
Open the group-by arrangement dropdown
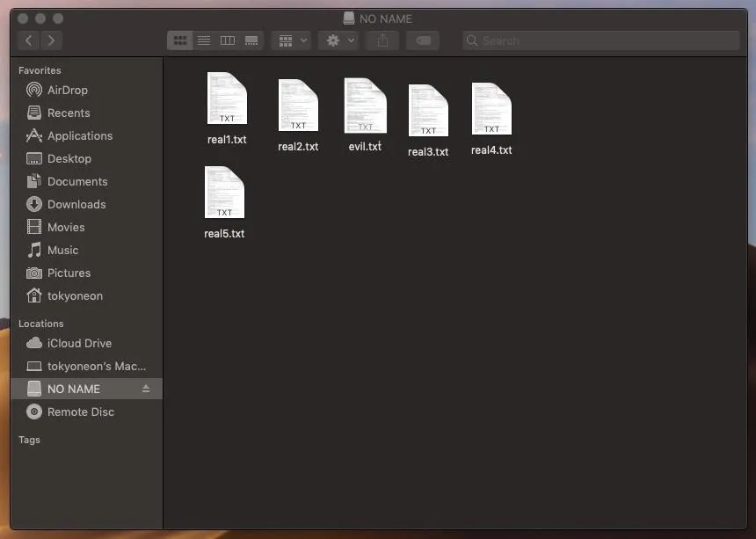point(291,40)
